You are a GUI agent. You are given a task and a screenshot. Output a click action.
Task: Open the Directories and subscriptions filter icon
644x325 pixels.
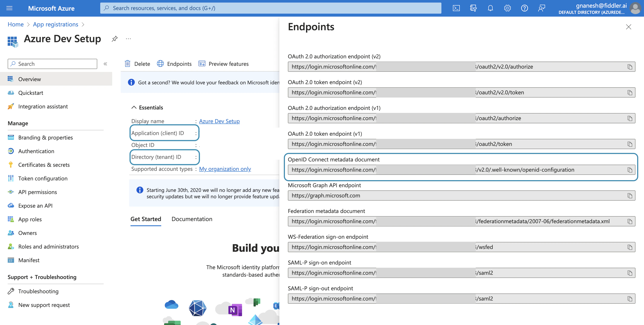coord(473,8)
